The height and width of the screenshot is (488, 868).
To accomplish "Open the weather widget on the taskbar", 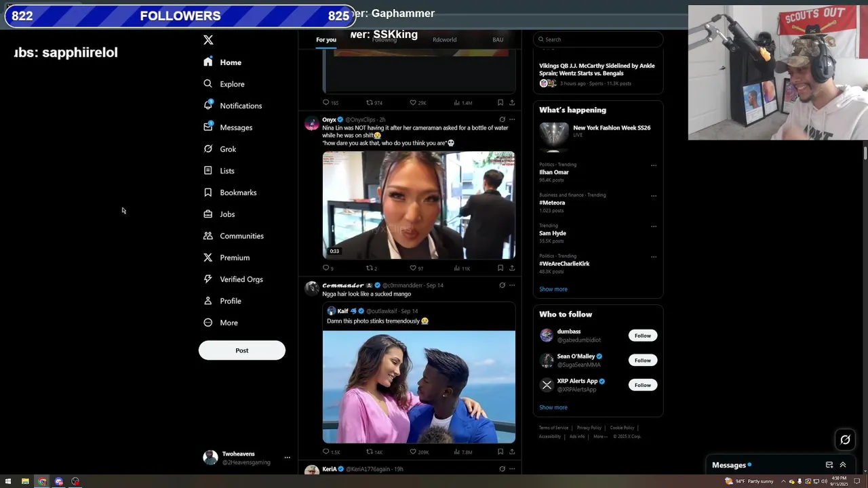I will pyautogui.click(x=749, y=481).
